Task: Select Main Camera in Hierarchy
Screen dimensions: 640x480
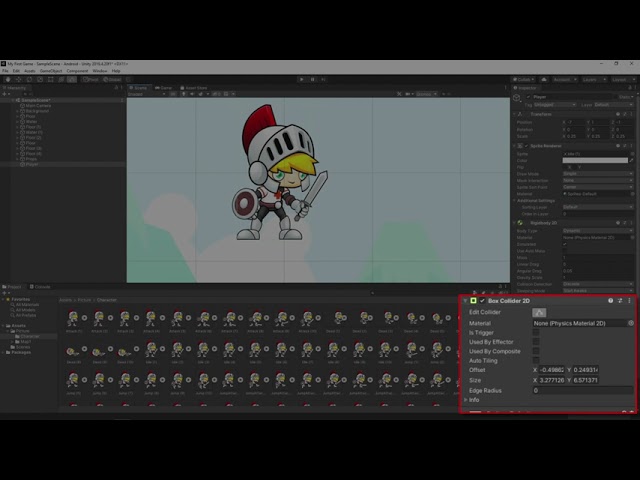Action: [x=38, y=105]
